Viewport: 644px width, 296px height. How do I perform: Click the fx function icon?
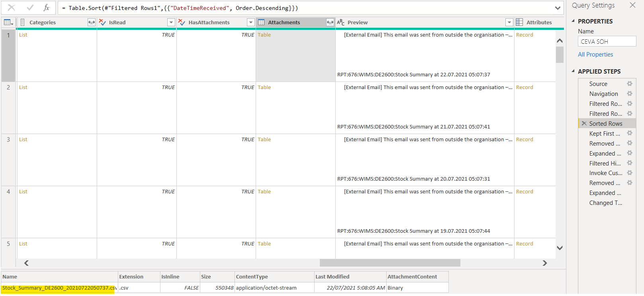pyautogui.click(x=46, y=8)
